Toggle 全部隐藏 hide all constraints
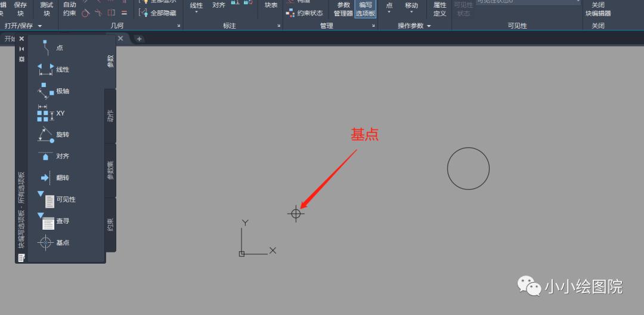This screenshot has height=315, width=644. pyautogui.click(x=158, y=13)
